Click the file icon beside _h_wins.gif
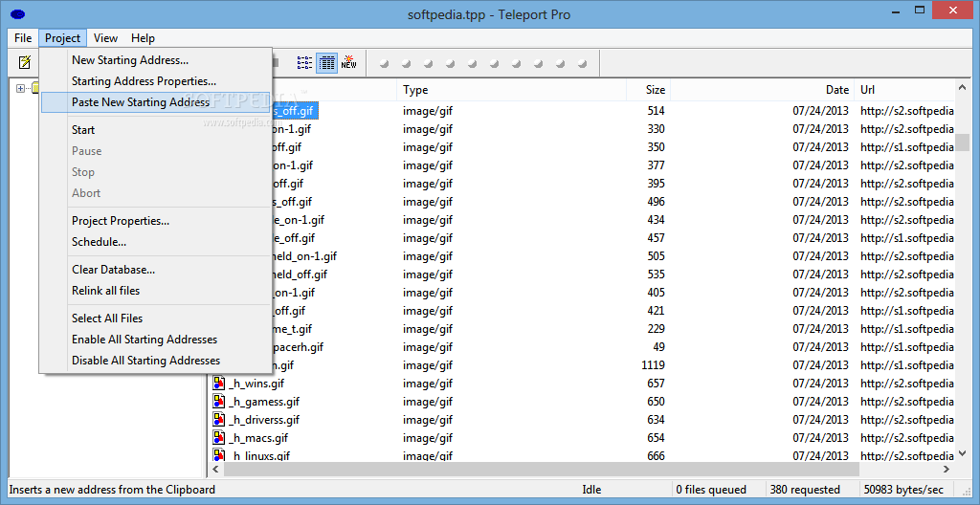 (219, 384)
